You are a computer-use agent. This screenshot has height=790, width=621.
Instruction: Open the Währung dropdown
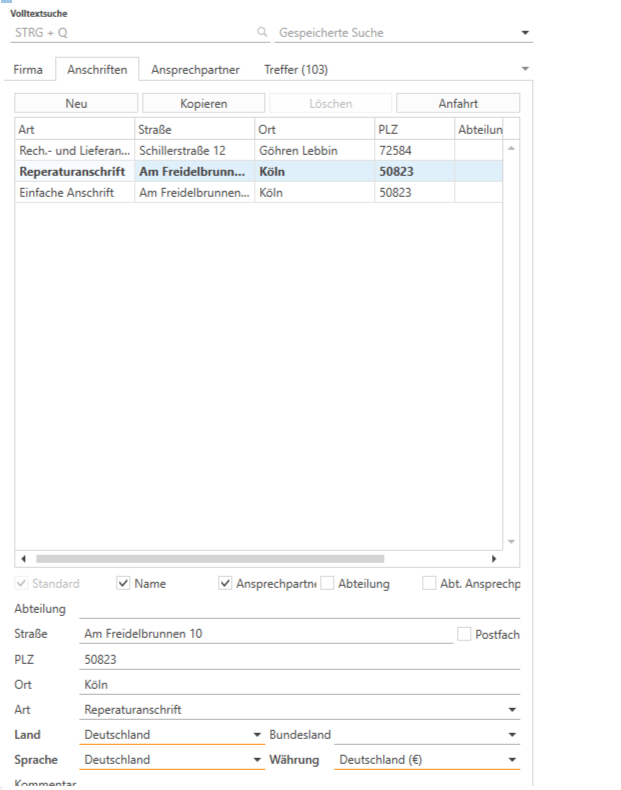(513, 760)
